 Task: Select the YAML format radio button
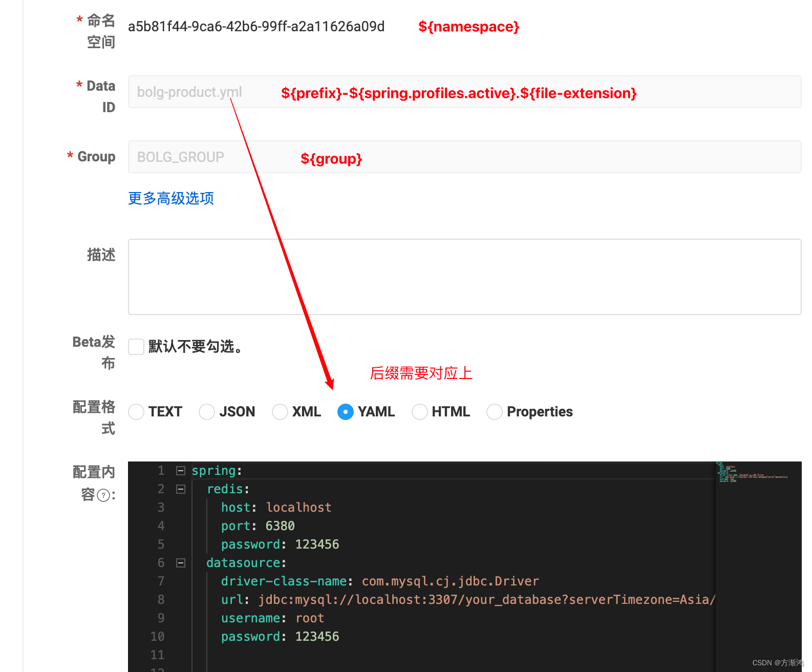coord(346,412)
